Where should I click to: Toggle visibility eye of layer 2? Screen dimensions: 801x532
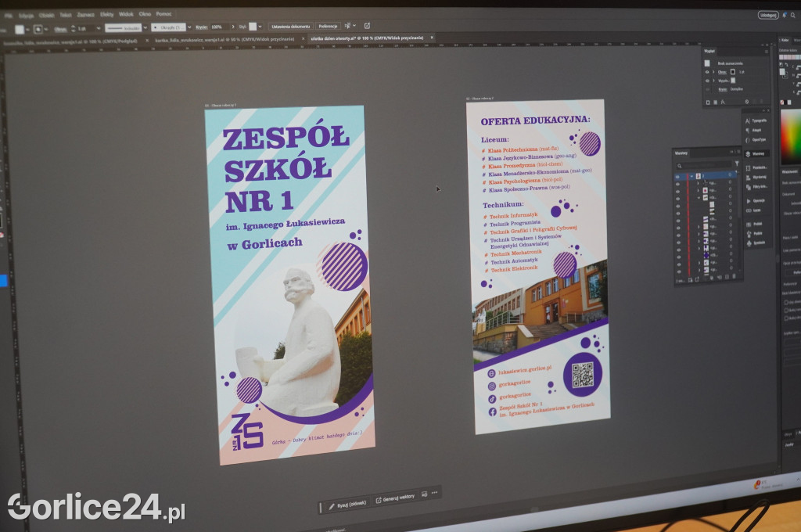tap(677, 176)
